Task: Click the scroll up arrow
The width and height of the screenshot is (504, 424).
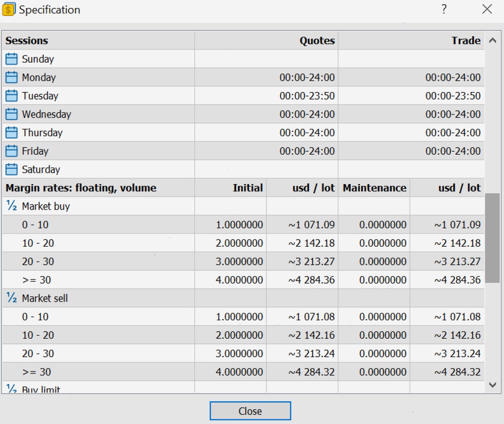Action: (x=493, y=41)
